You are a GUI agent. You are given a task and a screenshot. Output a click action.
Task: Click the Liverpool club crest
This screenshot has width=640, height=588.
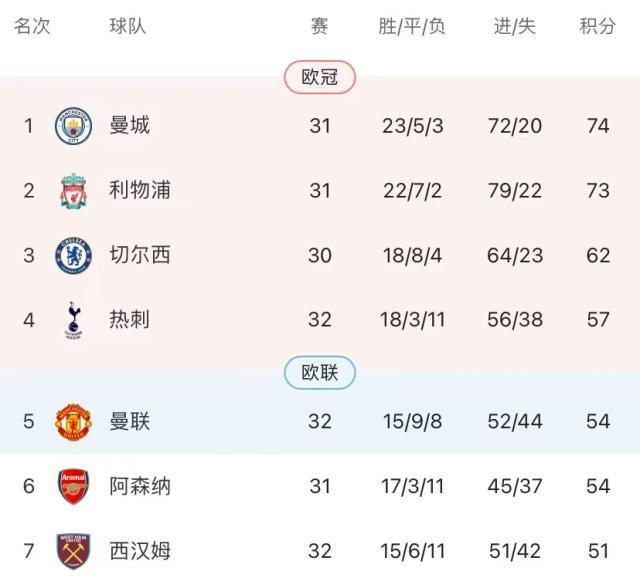coord(73,191)
